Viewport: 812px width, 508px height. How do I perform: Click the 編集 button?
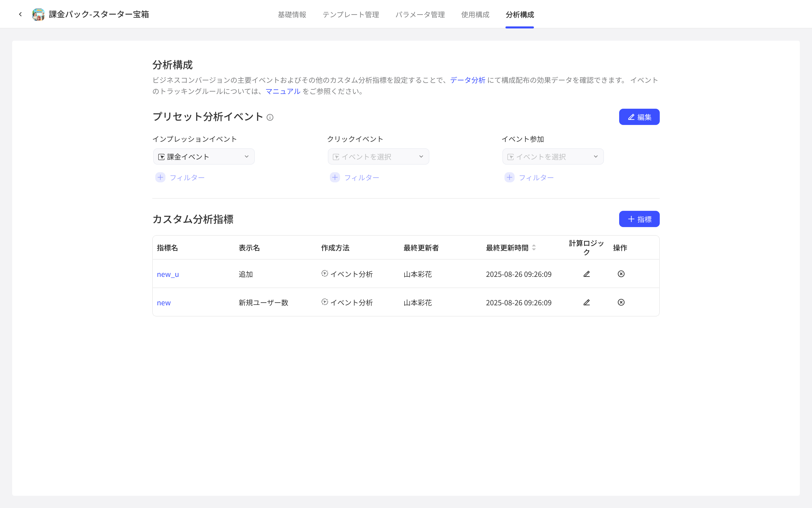(639, 117)
